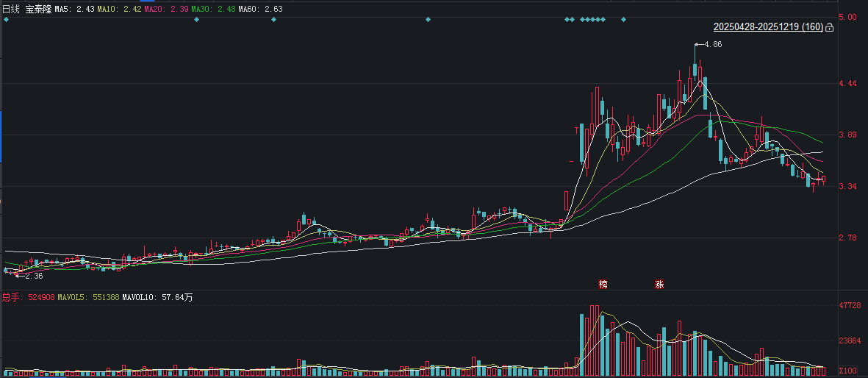This screenshot has width=868, height=378.
Task: Select the 2.36 low price arrow label
Action: click(x=29, y=276)
